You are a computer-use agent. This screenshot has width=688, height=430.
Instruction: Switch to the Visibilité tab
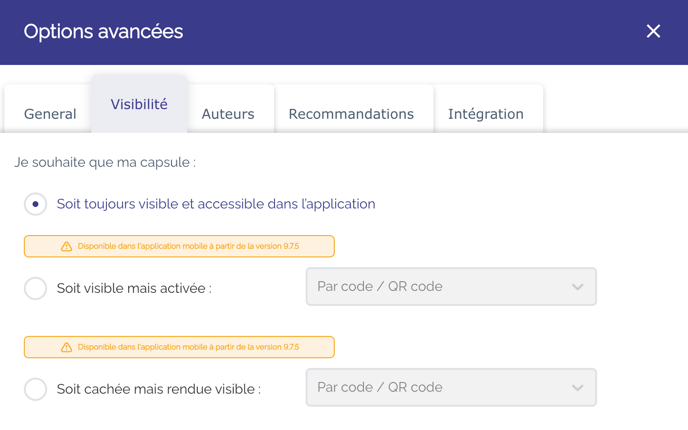(139, 104)
